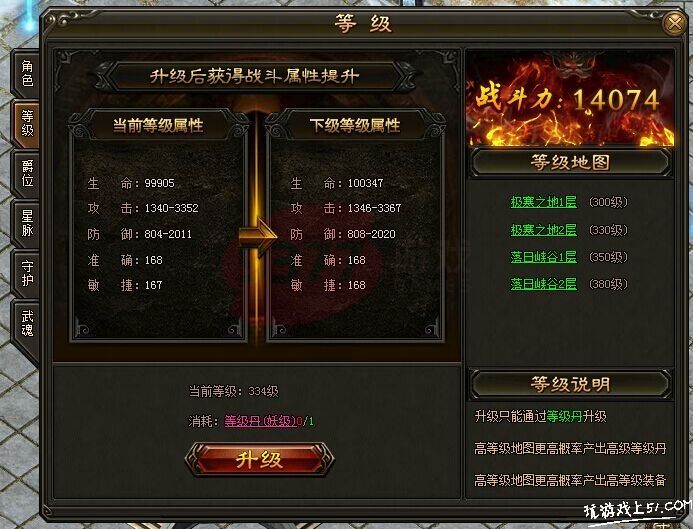The width and height of the screenshot is (693, 529).
Task: Open map link 落日峡谷1层
Action: point(543,257)
